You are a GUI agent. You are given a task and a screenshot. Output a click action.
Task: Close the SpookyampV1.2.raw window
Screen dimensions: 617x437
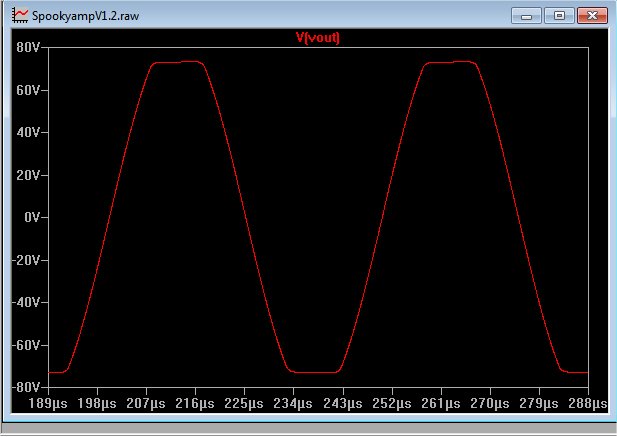(x=592, y=16)
